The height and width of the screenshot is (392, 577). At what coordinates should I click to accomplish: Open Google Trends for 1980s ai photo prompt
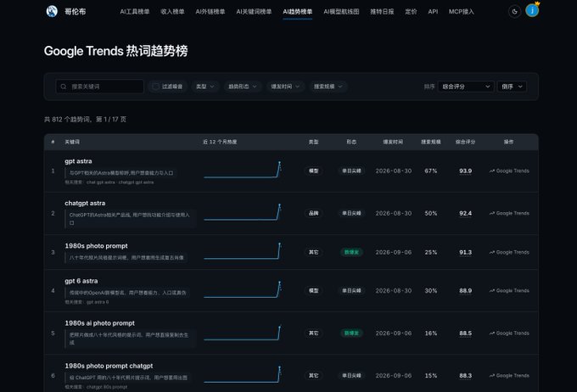[x=509, y=333]
